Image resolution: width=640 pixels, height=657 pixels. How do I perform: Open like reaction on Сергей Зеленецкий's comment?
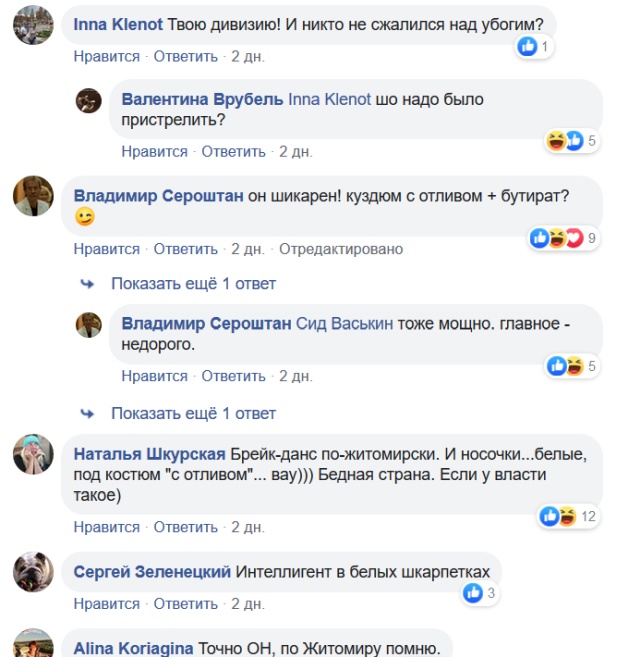480,594
